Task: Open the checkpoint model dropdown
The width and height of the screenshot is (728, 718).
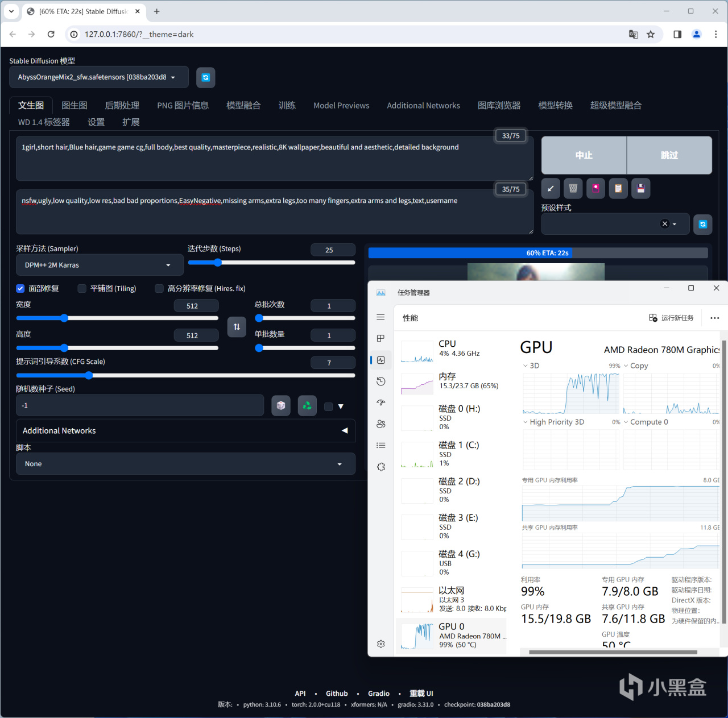Action: pos(99,77)
